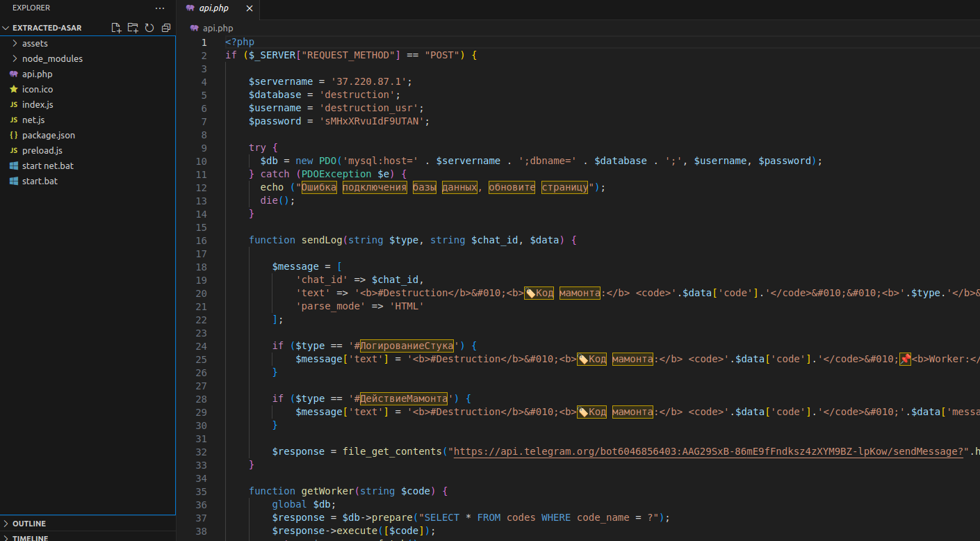Open preload.js file
Viewport: 980px width, 541px height.
[88, 150]
